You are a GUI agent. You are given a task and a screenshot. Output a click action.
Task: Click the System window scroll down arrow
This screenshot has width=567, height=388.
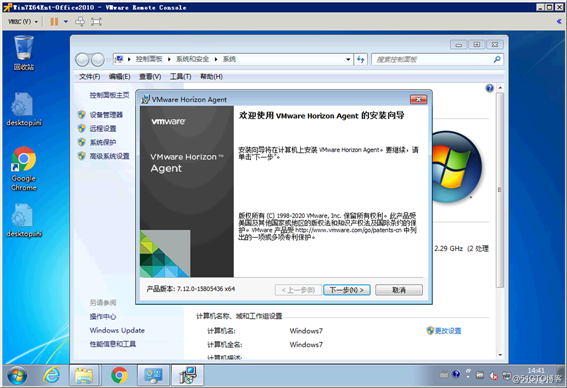coord(500,355)
